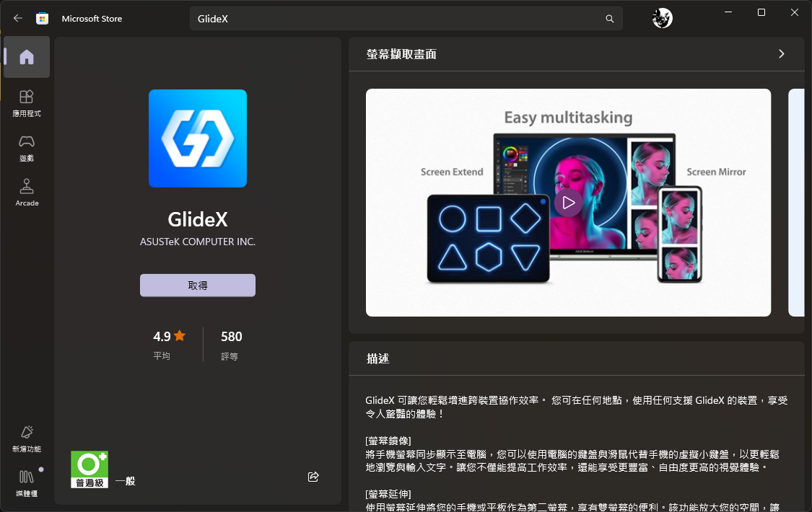Open the Home page in sidebar
812x512 pixels.
(x=27, y=57)
